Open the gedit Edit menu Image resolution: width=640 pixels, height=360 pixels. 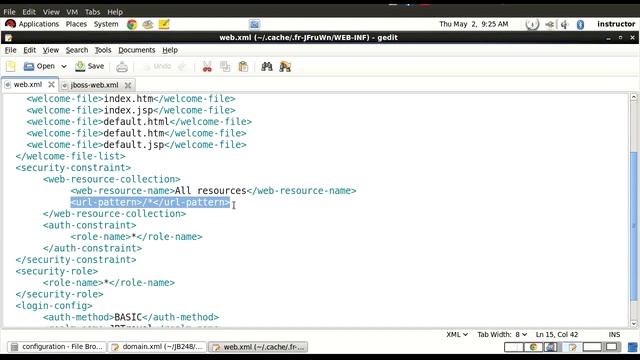coord(29,50)
